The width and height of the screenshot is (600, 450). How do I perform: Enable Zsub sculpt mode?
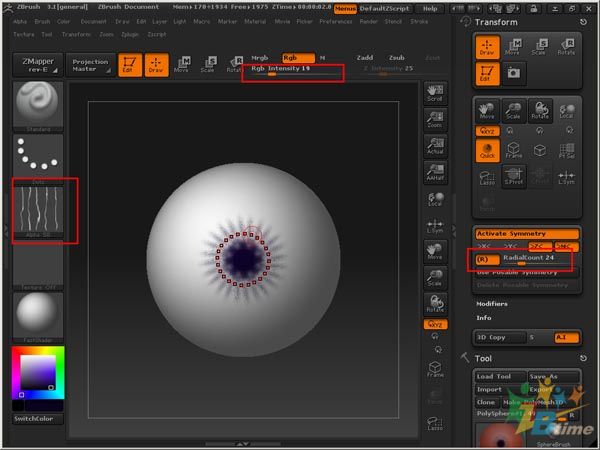(x=396, y=58)
